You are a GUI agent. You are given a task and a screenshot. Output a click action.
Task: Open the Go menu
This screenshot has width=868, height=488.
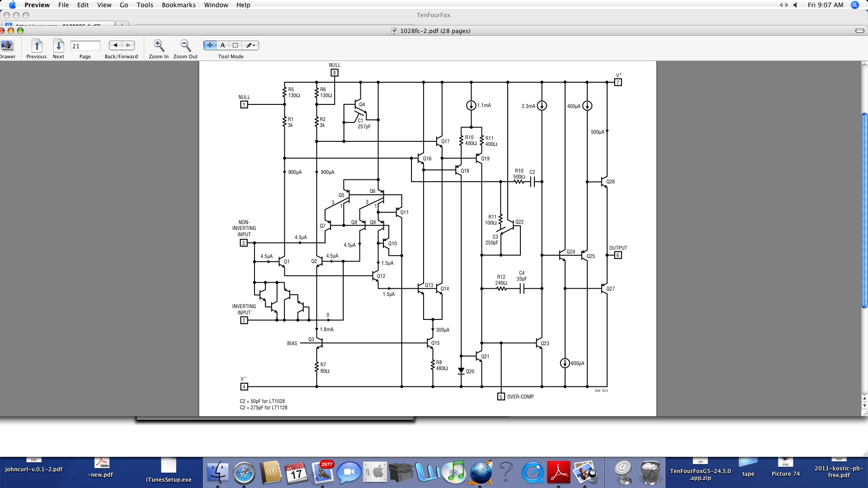point(124,5)
